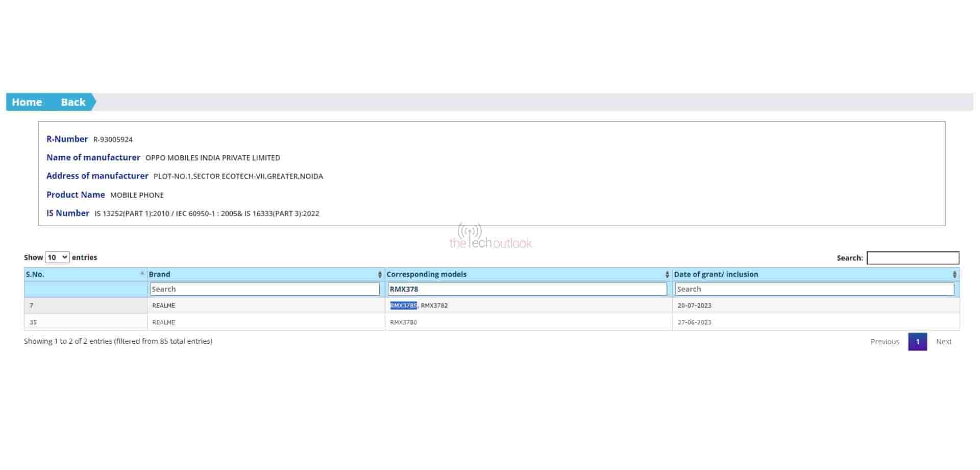Go Back using the breadcrumb button

click(73, 102)
